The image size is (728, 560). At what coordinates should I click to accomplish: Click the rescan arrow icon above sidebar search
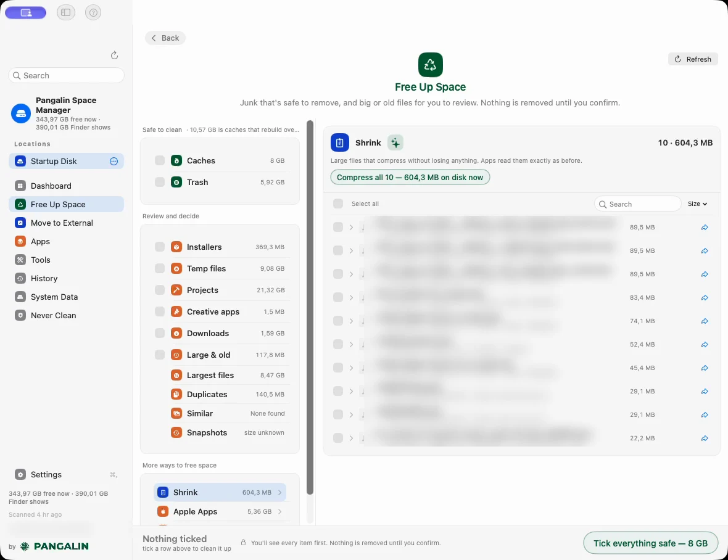coord(114,56)
